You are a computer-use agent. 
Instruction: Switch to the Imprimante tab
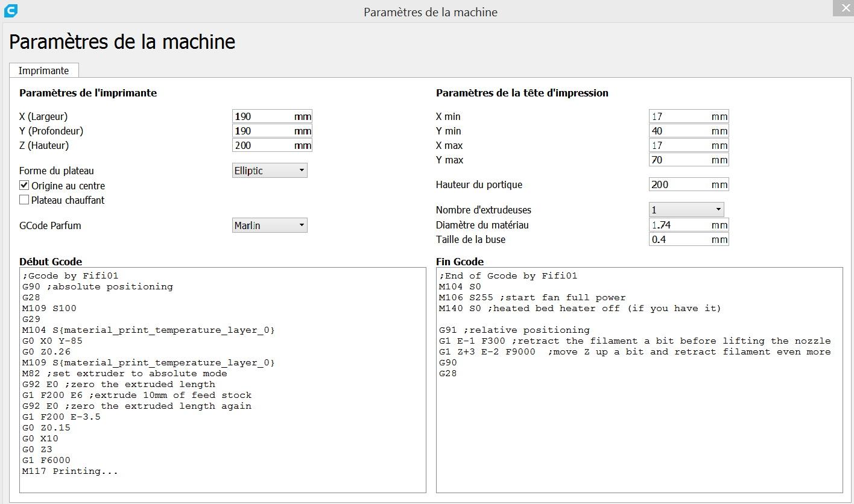(43, 71)
